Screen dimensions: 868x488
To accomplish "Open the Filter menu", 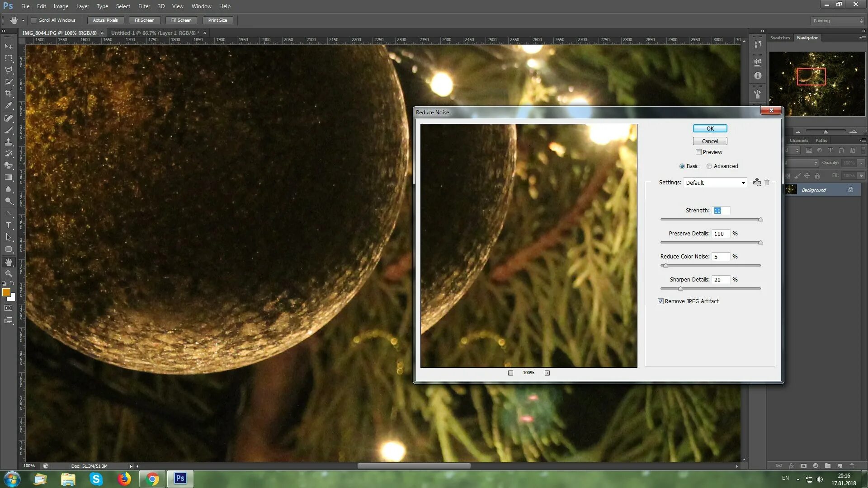I will click(x=144, y=6).
